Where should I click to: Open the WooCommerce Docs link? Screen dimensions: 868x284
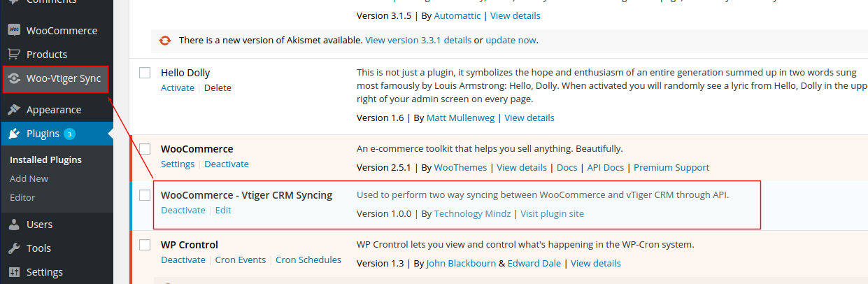click(x=567, y=168)
